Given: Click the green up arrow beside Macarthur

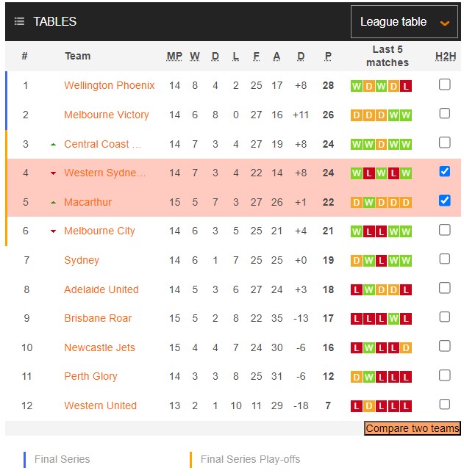Looking at the screenshot, I should click(53, 202).
